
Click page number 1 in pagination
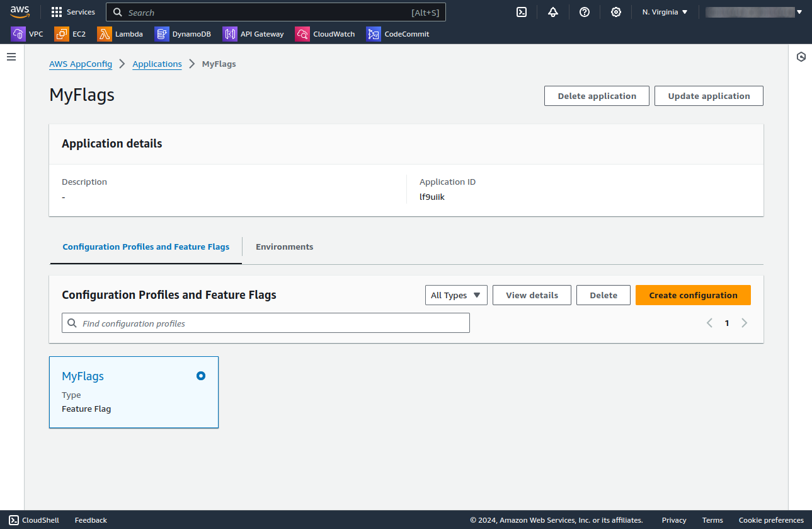[x=727, y=323]
